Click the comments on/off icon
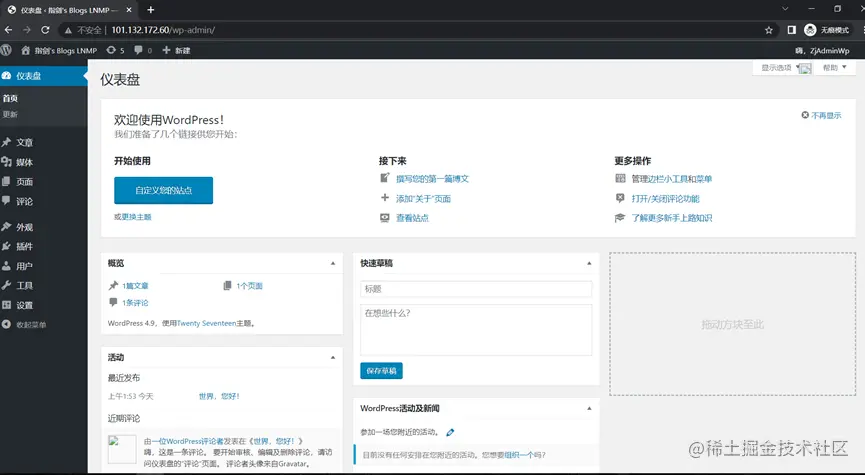Viewport: 865px width, 475px height. point(620,198)
